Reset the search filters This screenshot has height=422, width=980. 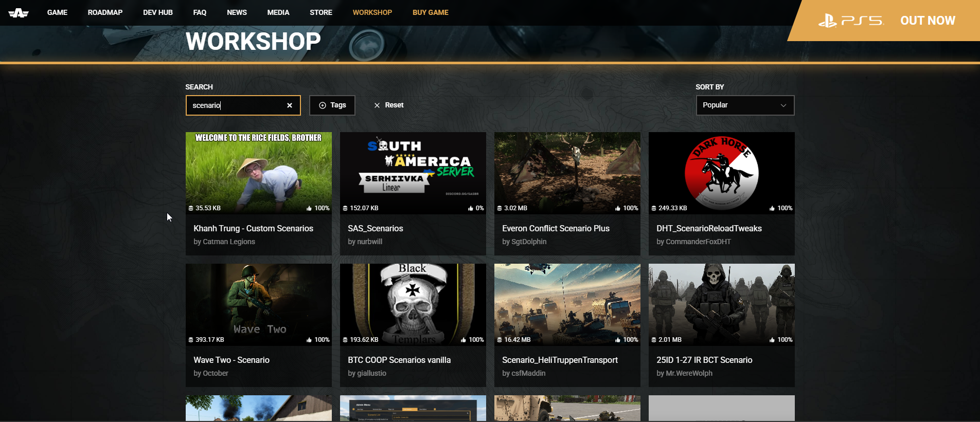click(x=389, y=105)
